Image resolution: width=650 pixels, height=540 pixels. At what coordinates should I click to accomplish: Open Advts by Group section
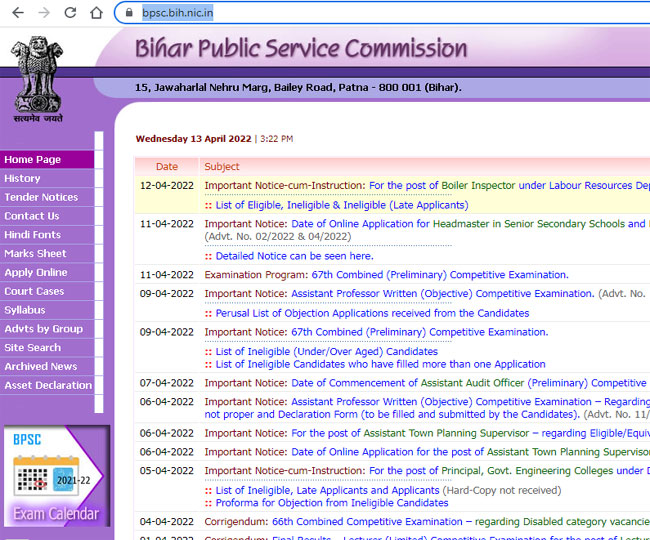(44, 329)
